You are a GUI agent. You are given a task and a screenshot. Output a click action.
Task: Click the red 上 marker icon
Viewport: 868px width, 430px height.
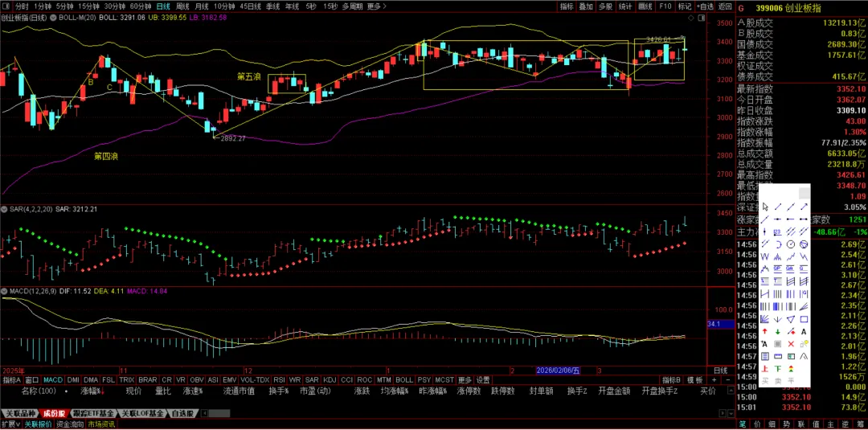tap(765, 369)
